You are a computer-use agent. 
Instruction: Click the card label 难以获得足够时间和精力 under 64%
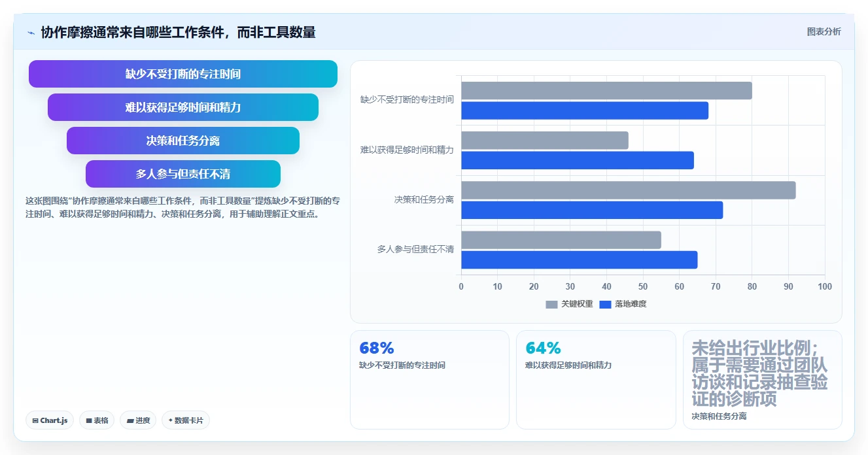568,365
